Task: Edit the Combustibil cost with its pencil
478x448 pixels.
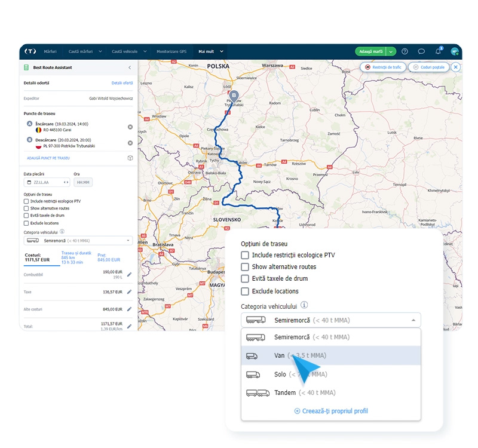Action: 130,275
